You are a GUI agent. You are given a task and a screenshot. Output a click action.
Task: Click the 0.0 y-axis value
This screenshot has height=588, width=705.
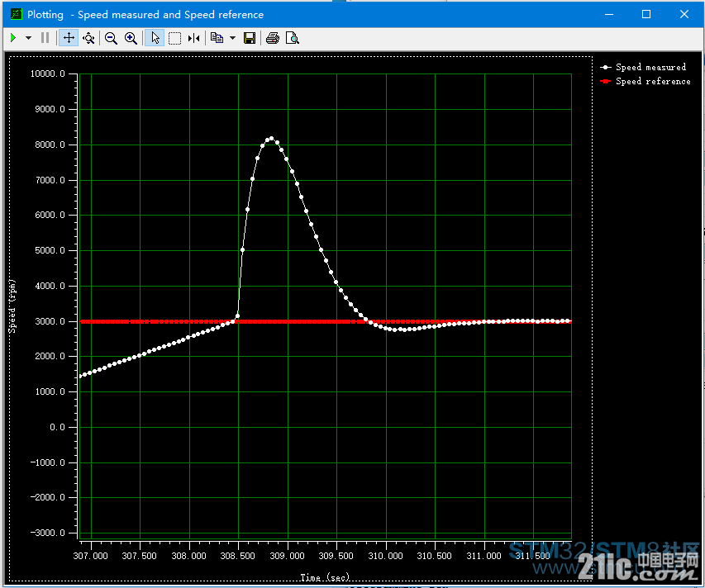coord(57,427)
